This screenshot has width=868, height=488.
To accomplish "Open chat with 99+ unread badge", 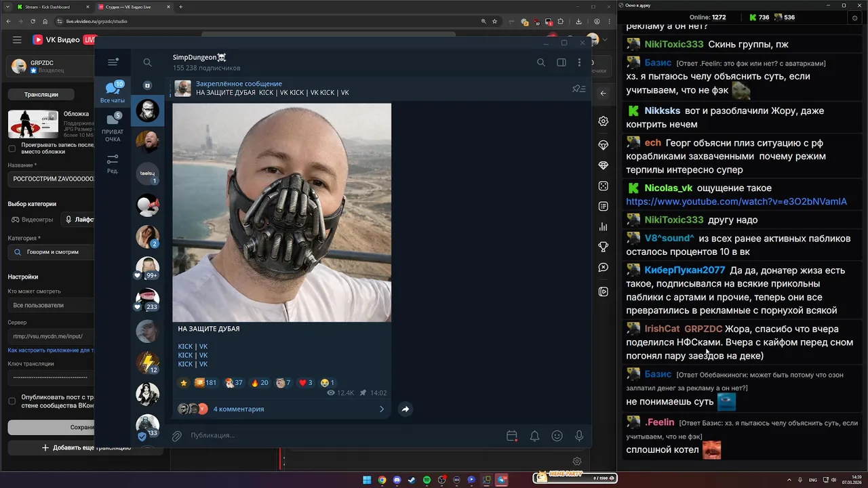I will [x=148, y=268].
